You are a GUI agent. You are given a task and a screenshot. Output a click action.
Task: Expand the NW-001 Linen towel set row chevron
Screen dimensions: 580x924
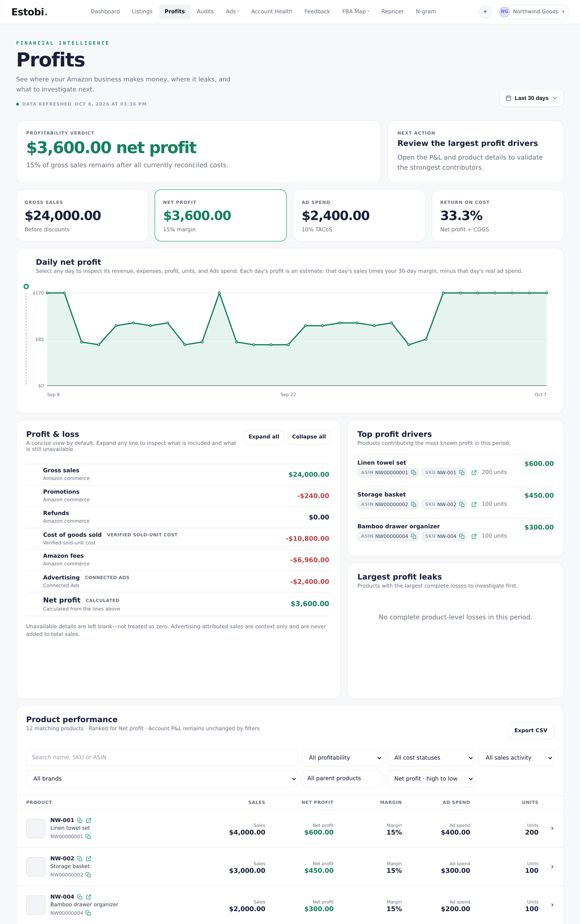552,828
